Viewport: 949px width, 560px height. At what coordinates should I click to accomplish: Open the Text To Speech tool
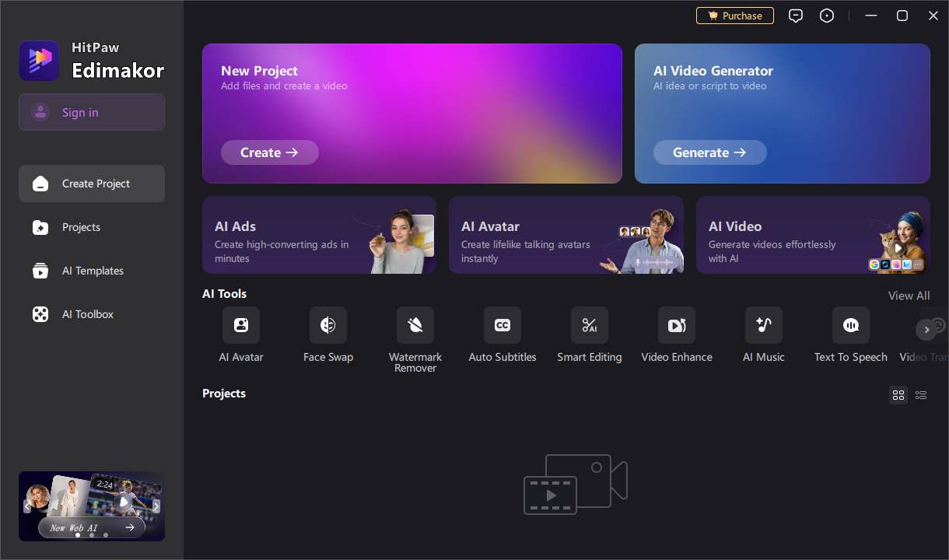coord(851,325)
